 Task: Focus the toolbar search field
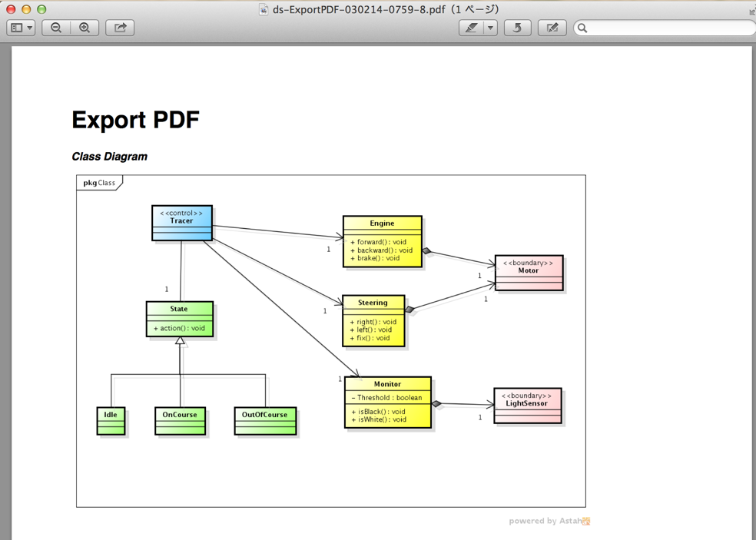tap(665, 28)
